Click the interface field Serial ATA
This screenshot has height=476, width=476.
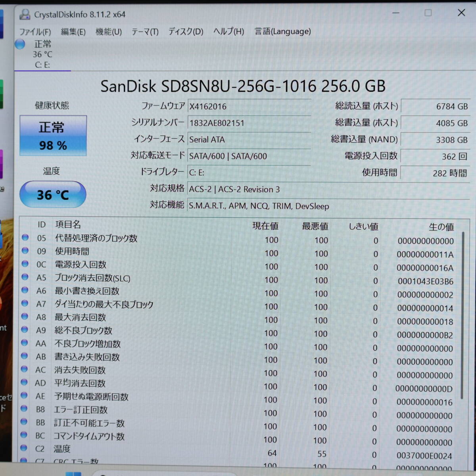point(249,140)
